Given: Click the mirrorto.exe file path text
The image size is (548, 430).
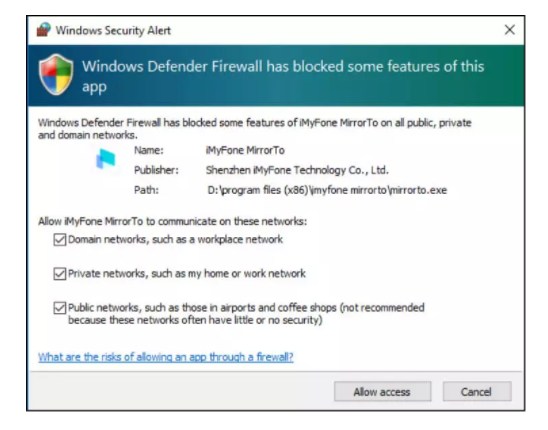Looking at the screenshot, I should [x=327, y=190].
